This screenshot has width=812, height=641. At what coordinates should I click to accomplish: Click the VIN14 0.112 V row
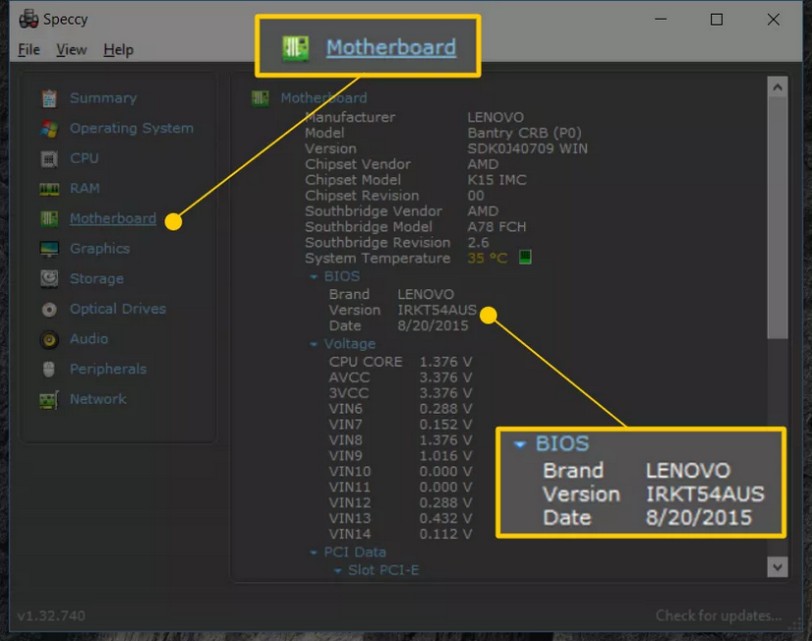pyautogui.click(x=400, y=534)
